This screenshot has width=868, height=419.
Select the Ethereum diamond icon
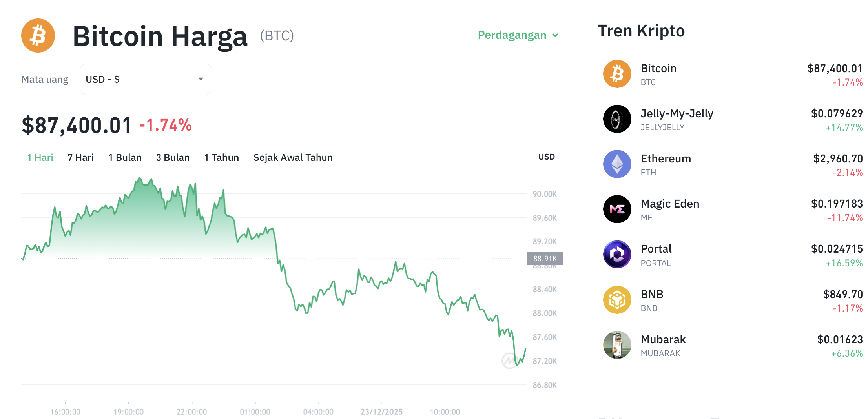(617, 164)
